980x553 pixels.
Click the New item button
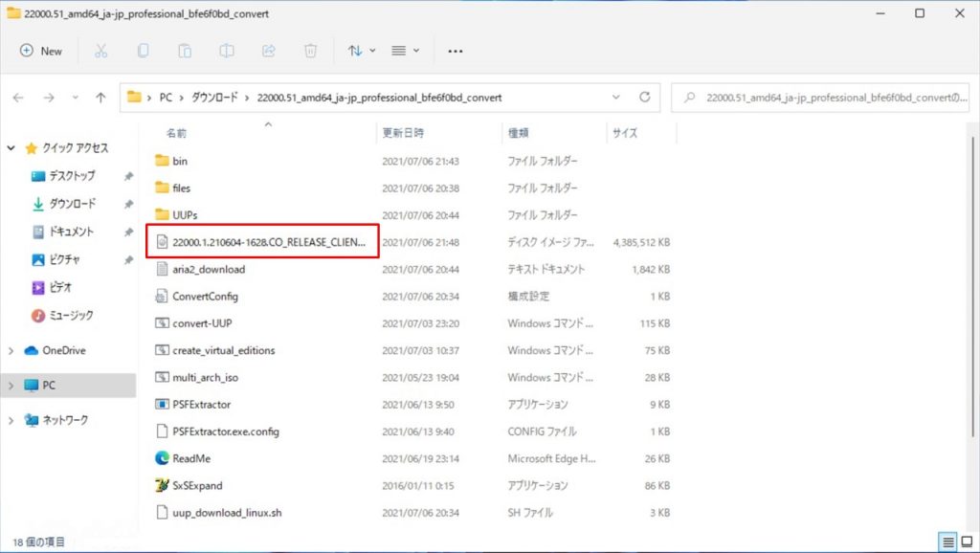pyautogui.click(x=41, y=51)
